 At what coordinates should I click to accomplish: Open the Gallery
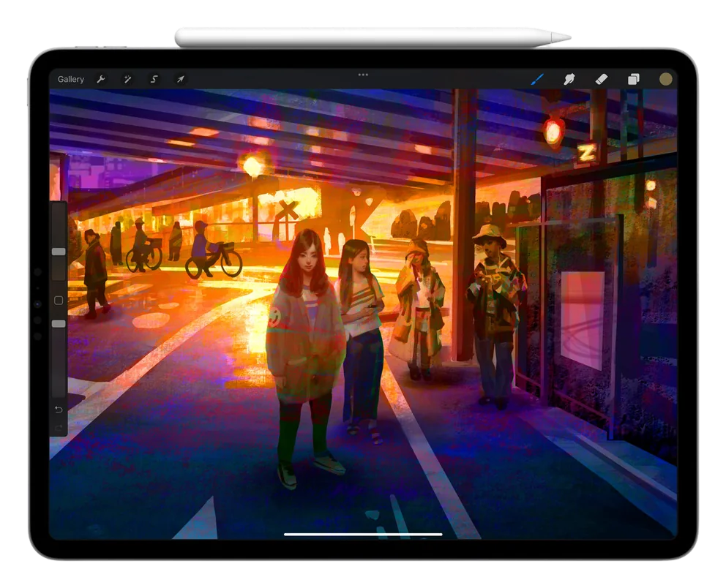click(71, 79)
